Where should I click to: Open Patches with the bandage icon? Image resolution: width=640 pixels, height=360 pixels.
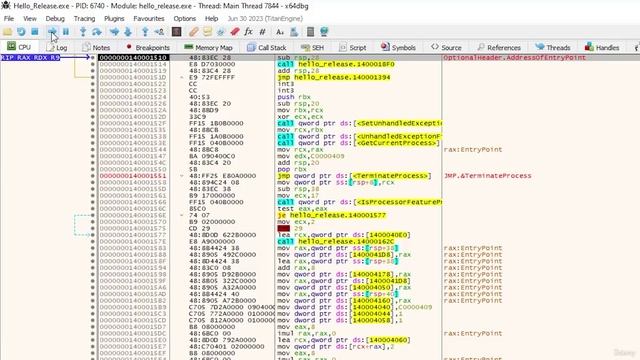[193, 31]
